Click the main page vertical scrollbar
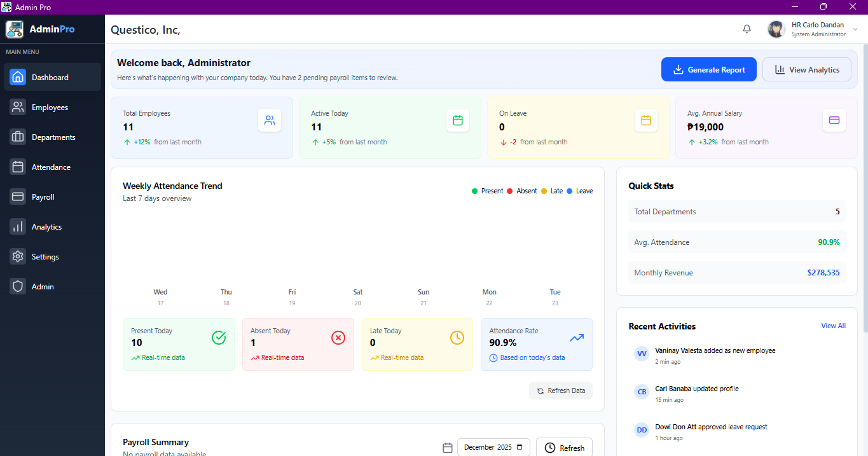This screenshot has height=456, width=868. [865, 188]
